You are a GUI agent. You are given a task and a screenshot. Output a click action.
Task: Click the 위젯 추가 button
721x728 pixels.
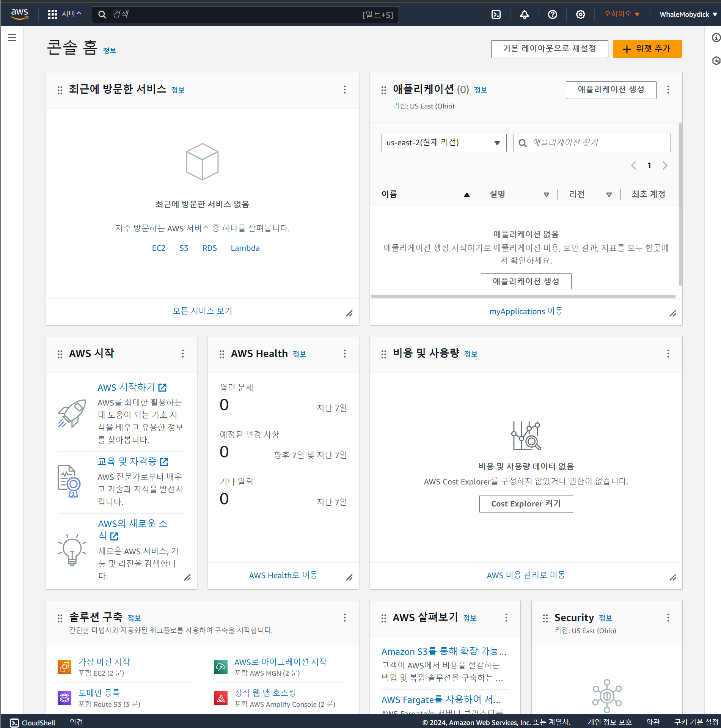click(647, 49)
